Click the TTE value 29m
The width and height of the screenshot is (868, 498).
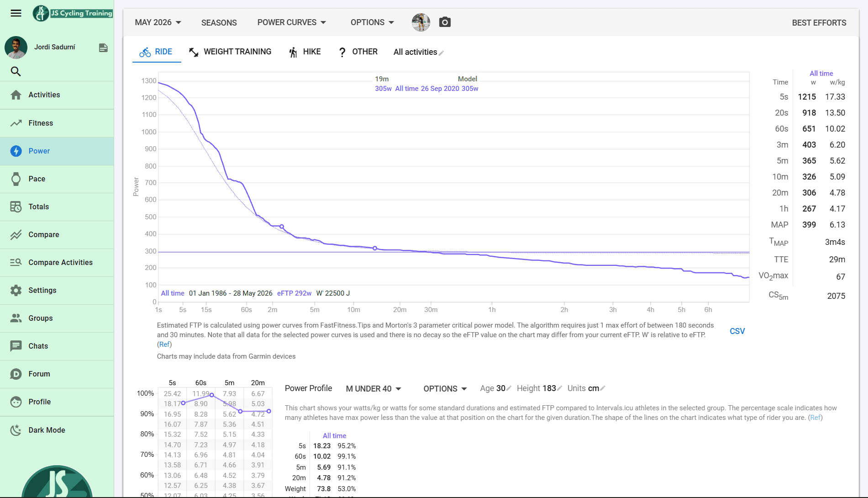tap(837, 260)
